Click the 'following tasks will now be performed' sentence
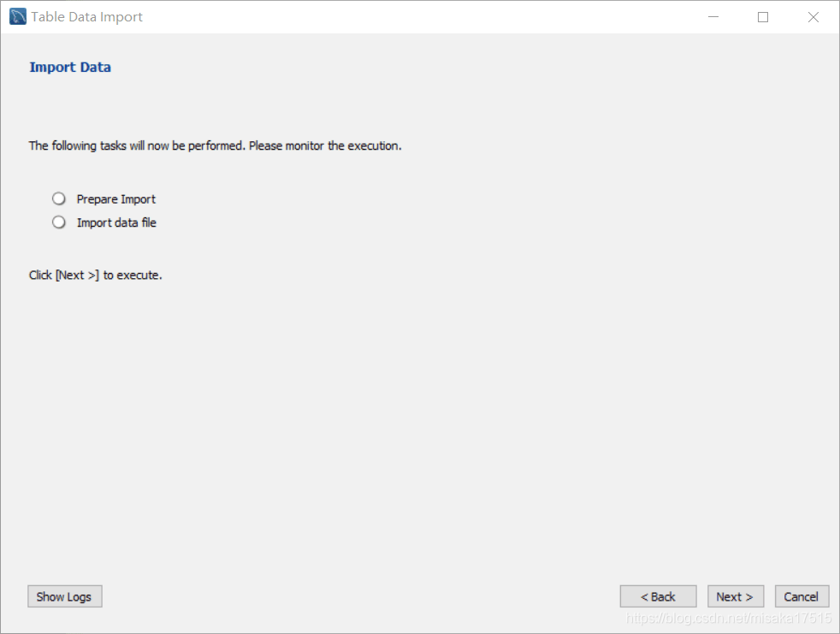The width and height of the screenshot is (840, 634). pyautogui.click(x=215, y=145)
